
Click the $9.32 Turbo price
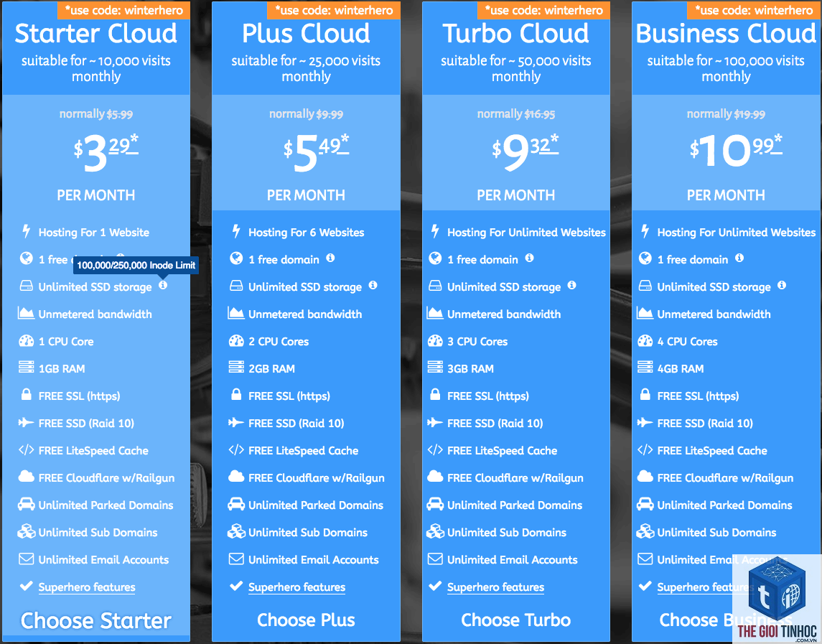(526, 153)
